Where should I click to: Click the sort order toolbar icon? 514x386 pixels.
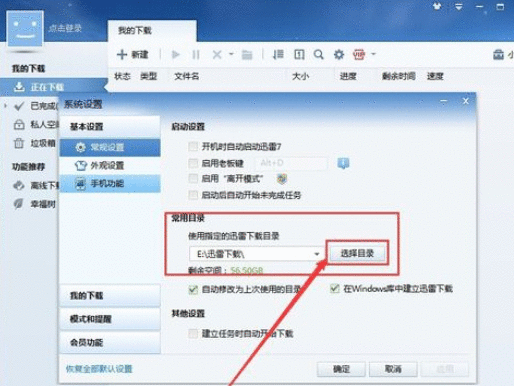[x=278, y=54]
